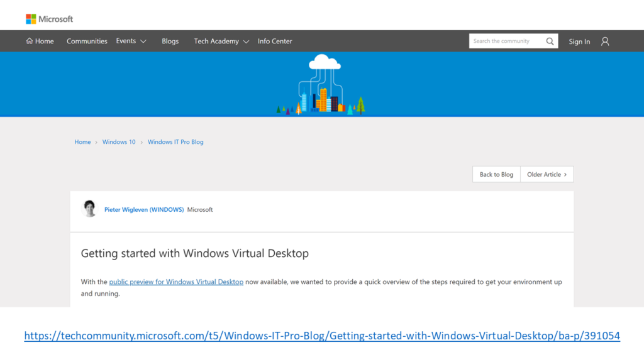
Task: Open Info Center in navigation bar
Action: point(275,41)
